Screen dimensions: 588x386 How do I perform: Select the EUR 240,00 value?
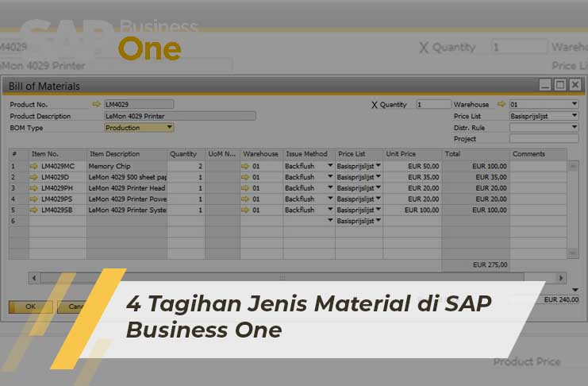[561, 299]
